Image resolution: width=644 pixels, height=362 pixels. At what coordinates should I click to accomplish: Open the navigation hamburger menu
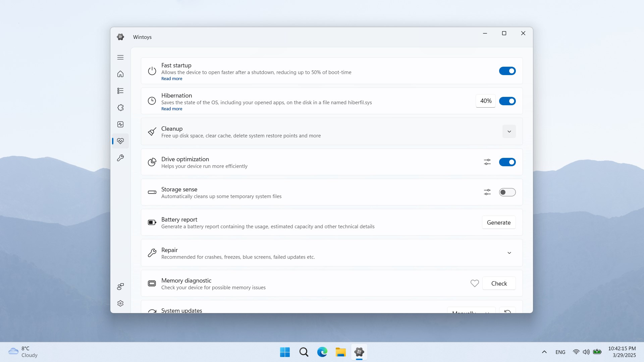(120, 57)
